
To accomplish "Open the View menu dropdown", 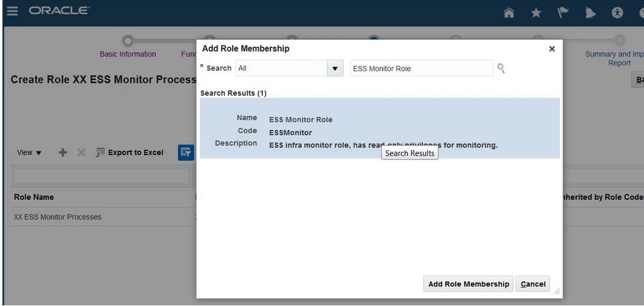I will (29, 153).
